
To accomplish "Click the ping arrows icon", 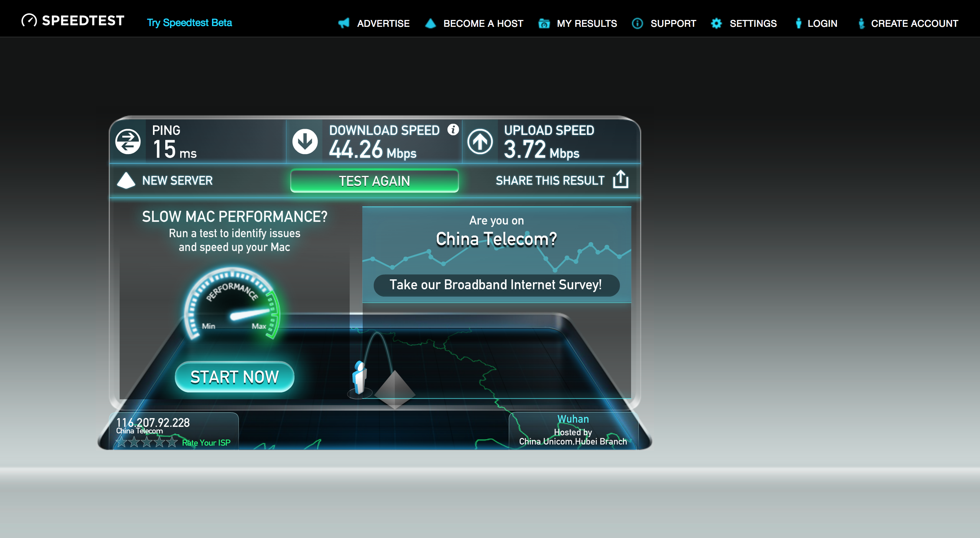I will click(x=128, y=142).
